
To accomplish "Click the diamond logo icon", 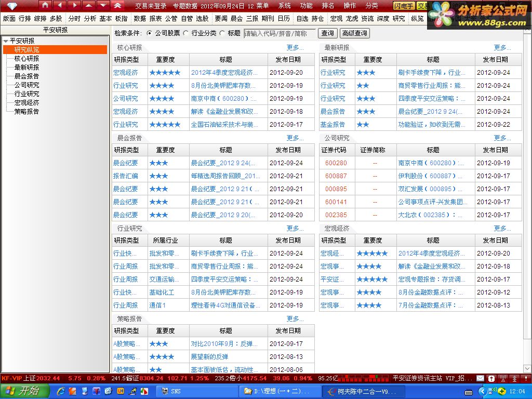I will point(12,6).
